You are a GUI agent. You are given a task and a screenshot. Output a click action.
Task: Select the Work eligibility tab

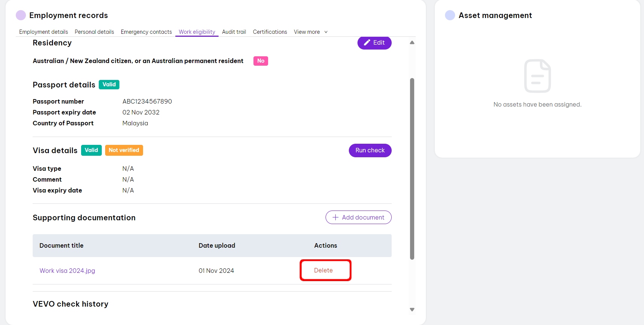pyautogui.click(x=197, y=32)
